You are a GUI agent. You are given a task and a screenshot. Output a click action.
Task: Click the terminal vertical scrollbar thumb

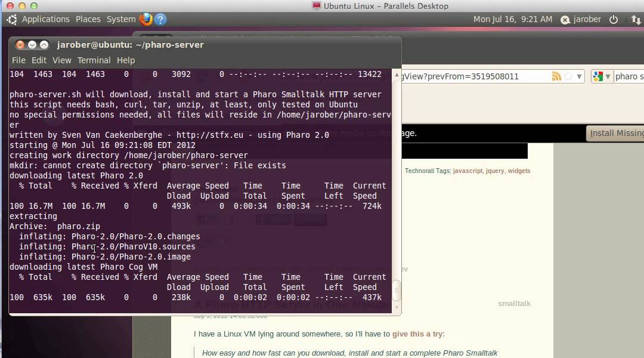(x=397, y=291)
